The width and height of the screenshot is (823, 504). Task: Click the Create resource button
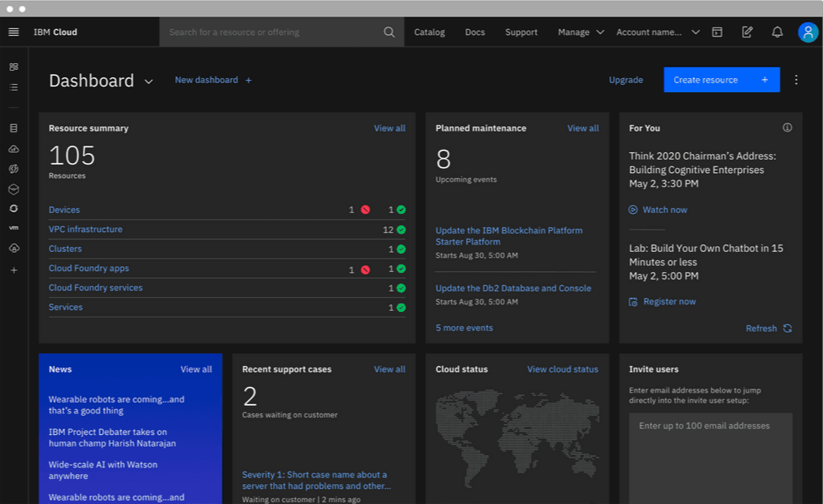[x=721, y=80]
